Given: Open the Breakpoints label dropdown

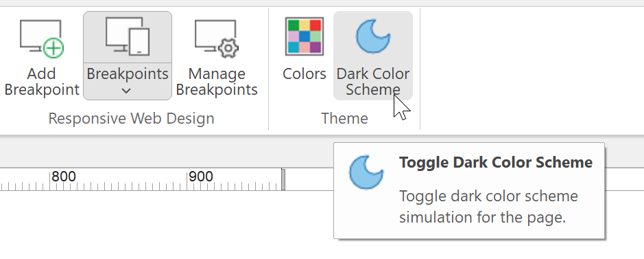Looking at the screenshot, I should click(x=128, y=74).
